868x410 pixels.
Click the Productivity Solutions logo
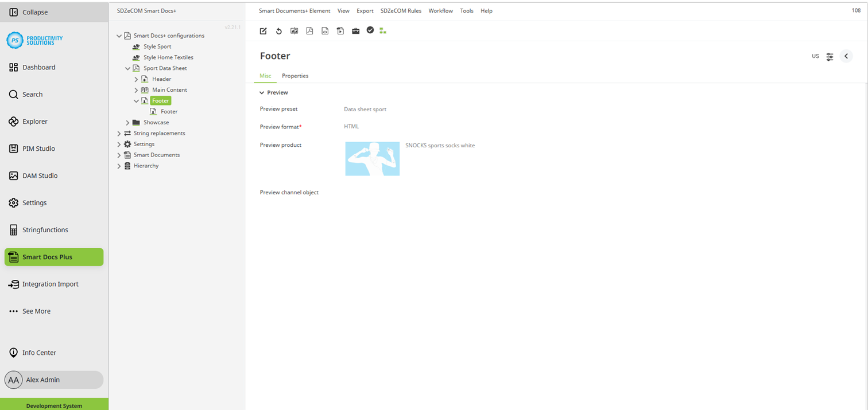35,40
